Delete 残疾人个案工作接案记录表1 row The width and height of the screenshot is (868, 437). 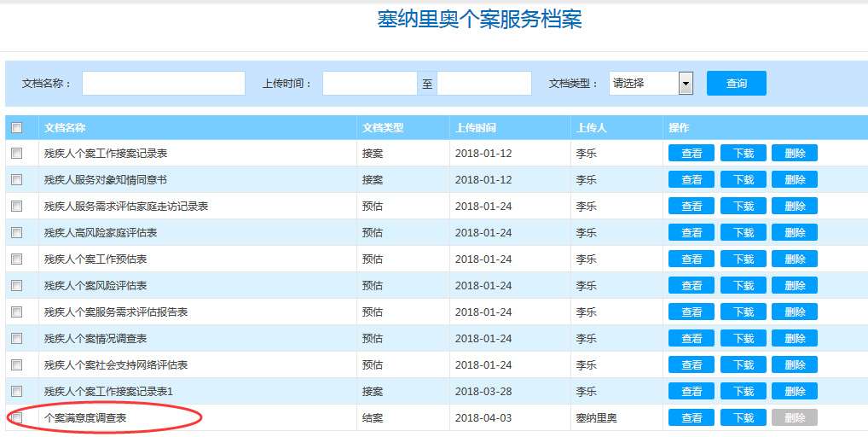[x=795, y=392]
